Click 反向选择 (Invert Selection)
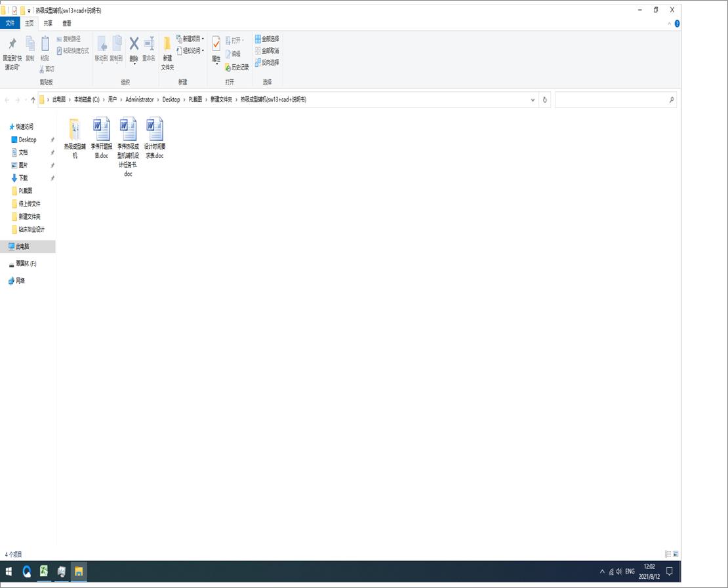This screenshot has width=728, height=588. (x=268, y=62)
